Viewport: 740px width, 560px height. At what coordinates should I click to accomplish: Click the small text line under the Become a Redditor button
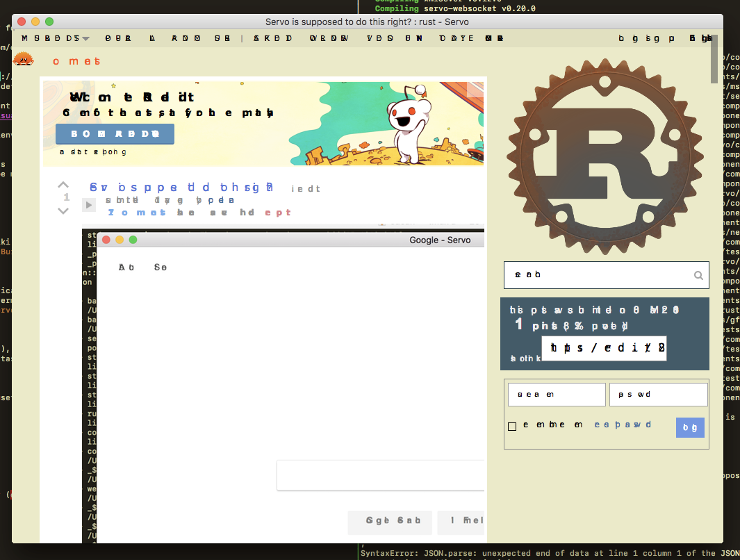click(x=93, y=152)
